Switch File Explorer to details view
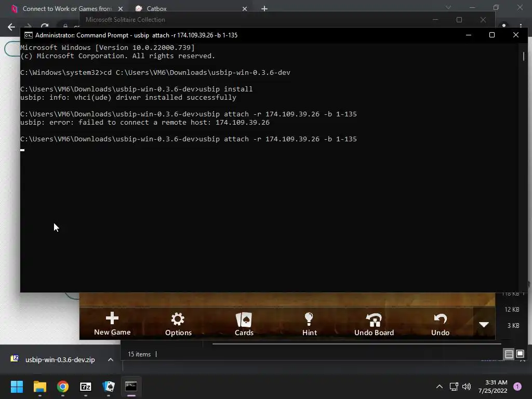Viewport: 532px width, 399px height. [509, 354]
